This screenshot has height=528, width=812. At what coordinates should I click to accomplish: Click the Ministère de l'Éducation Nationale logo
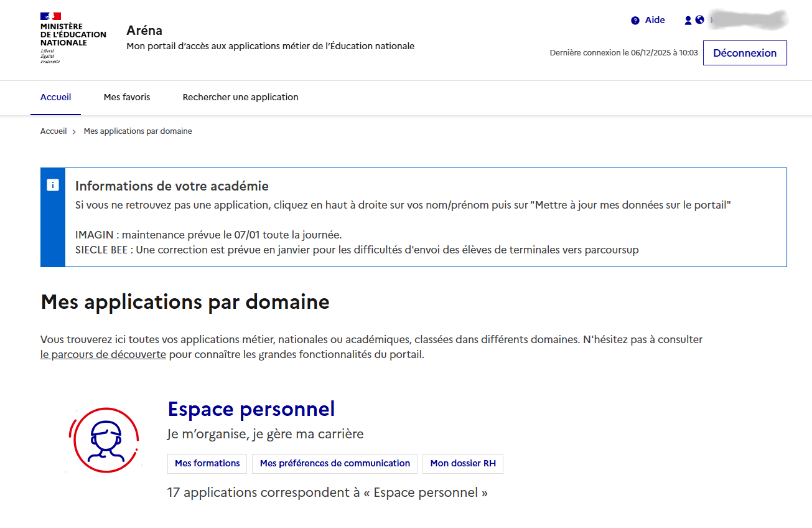[x=72, y=38]
